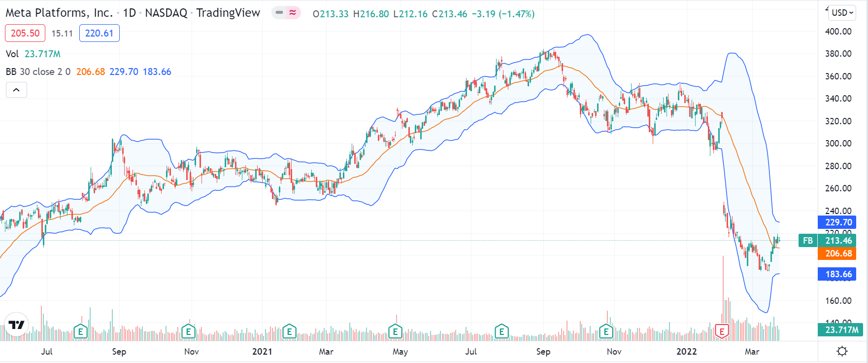Click the orange 206.68 price axis label
The image size is (868, 363).
pos(837,254)
